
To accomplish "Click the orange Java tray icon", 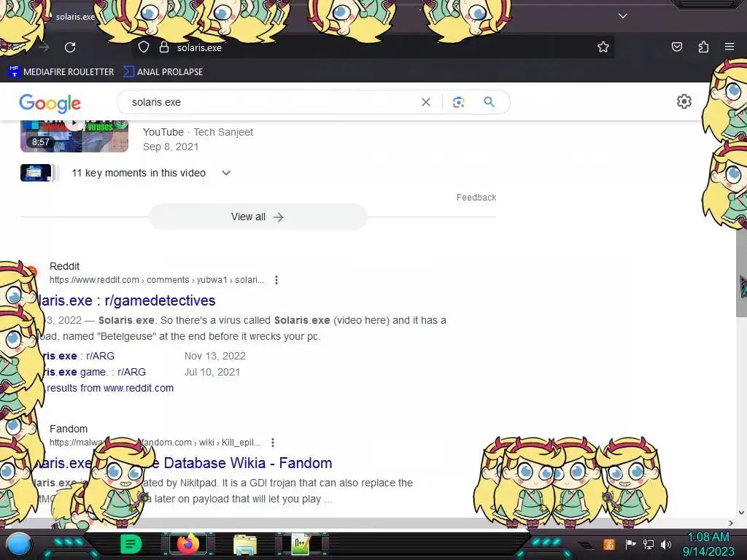I will coord(609,544).
